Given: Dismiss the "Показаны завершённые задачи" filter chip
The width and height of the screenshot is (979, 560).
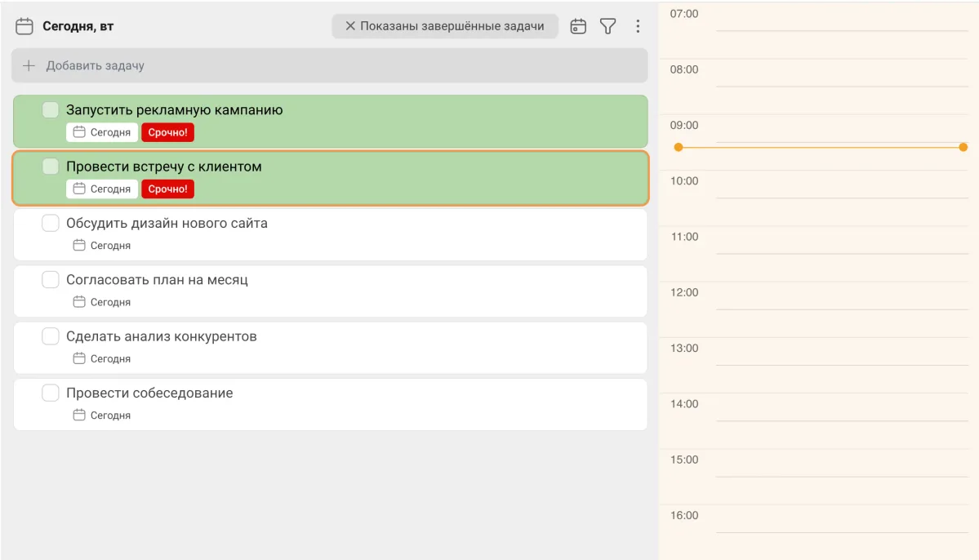Looking at the screenshot, I should pos(350,26).
